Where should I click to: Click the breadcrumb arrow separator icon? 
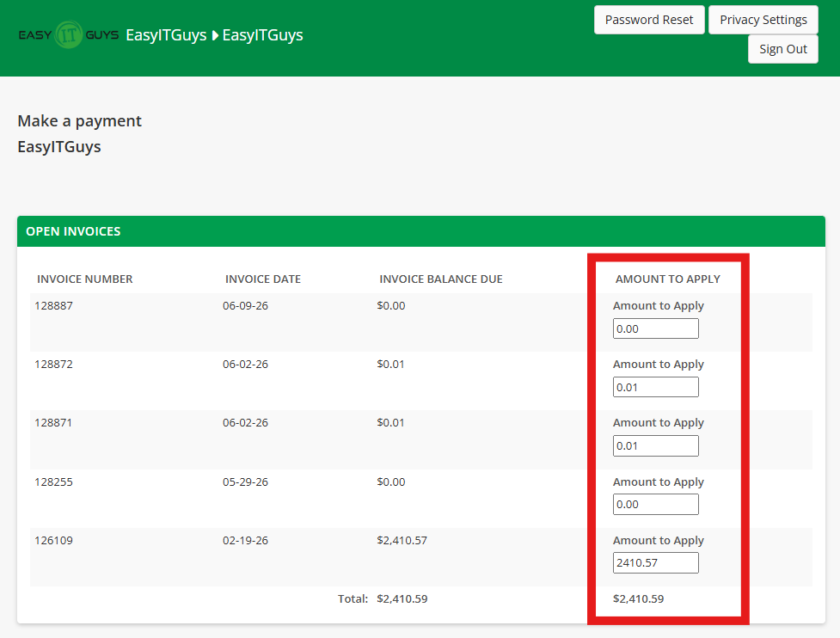coord(215,35)
